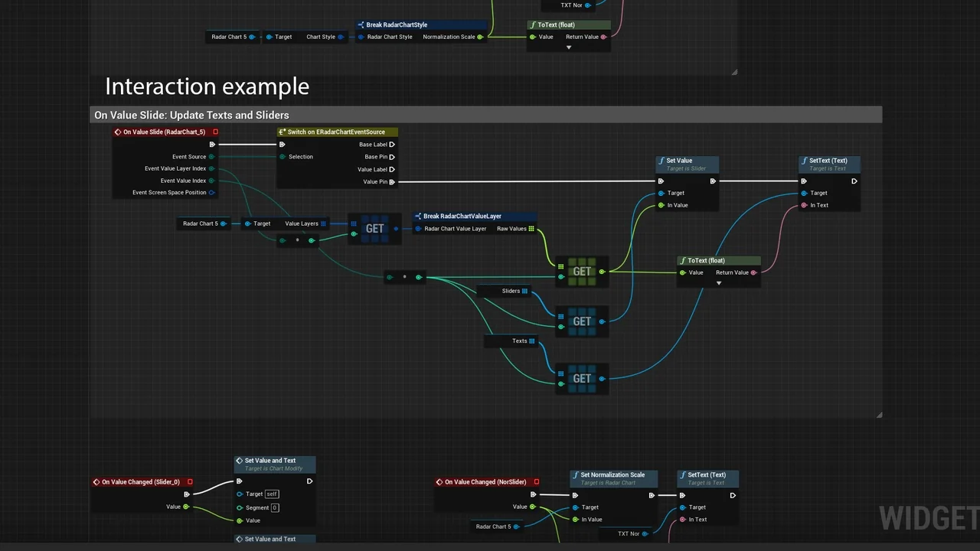
Task: Click the red delegate pin on On Value Slide event
Action: pyautogui.click(x=215, y=132)
